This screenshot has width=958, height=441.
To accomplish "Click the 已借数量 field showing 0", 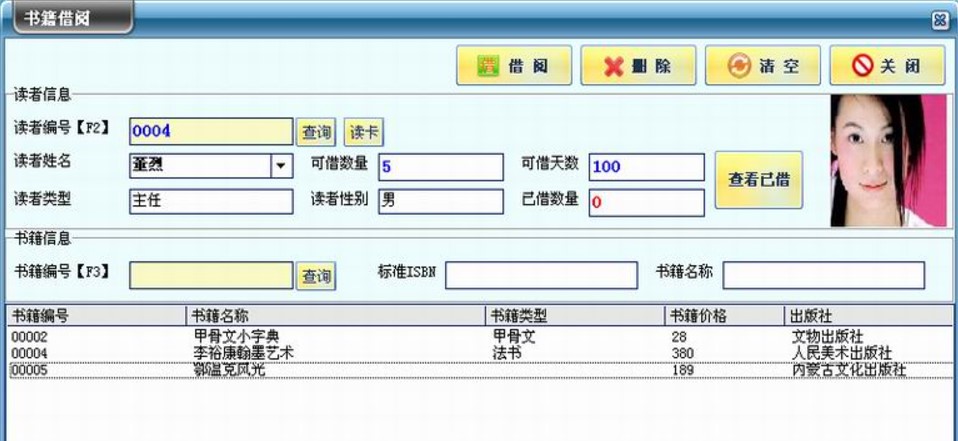I will (647, 203).
